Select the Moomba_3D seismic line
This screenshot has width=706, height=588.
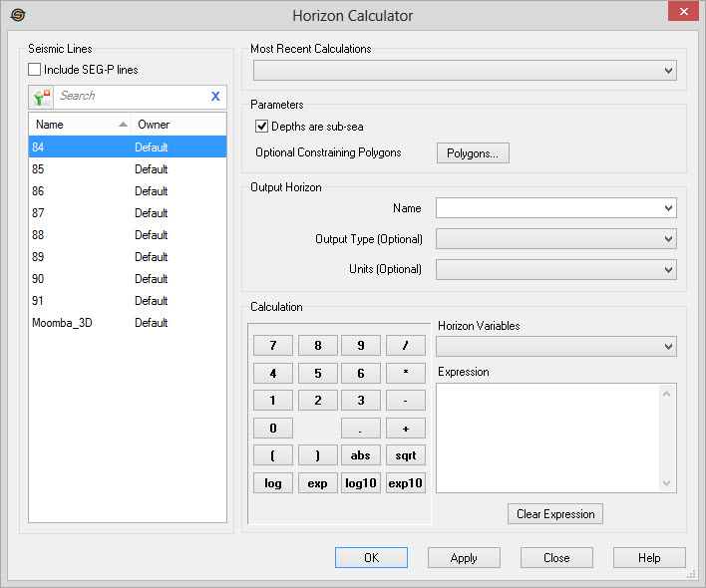pos(128,322)
